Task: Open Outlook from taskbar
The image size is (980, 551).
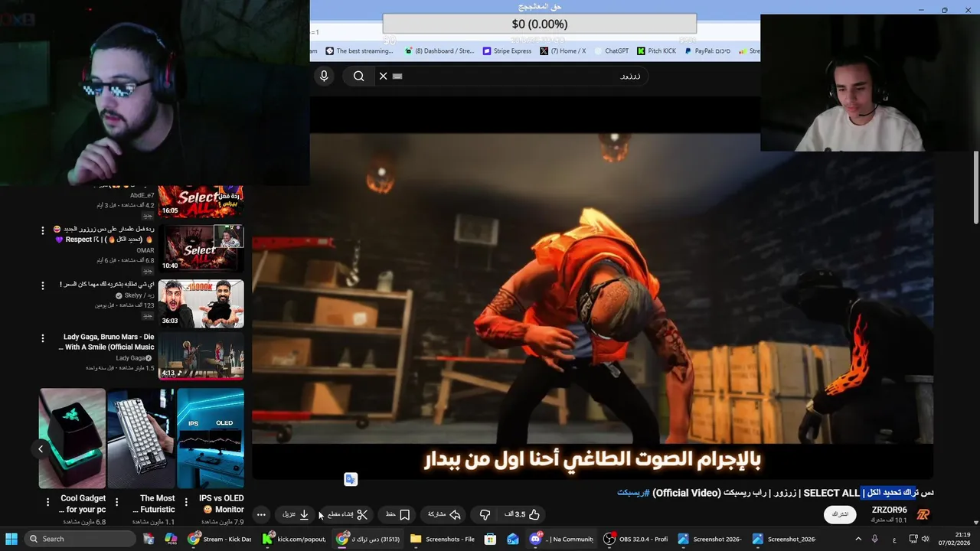Action: coord(512,539)
